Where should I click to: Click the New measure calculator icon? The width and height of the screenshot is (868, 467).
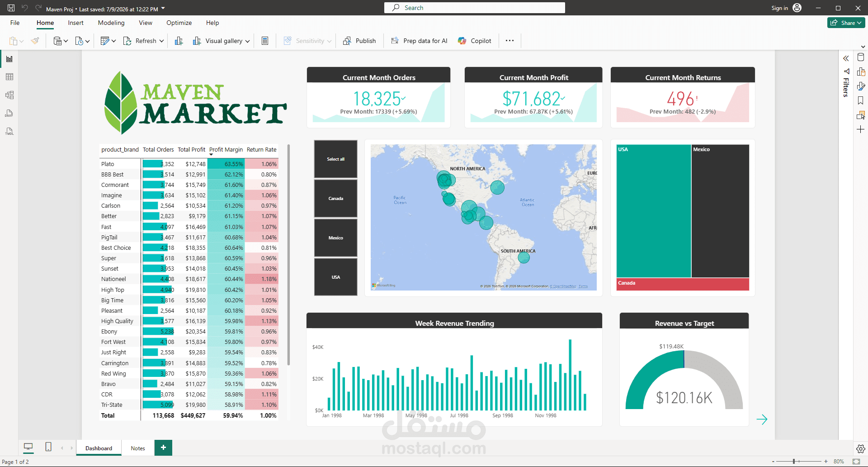[x=265, y=41]
